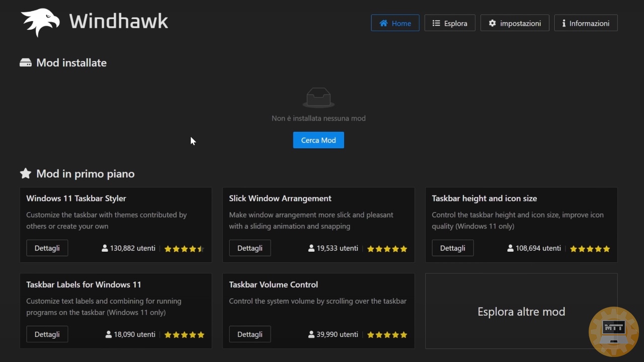Open Dettagli for Slick Window Arrangement
644x362 pixels.
250,248
